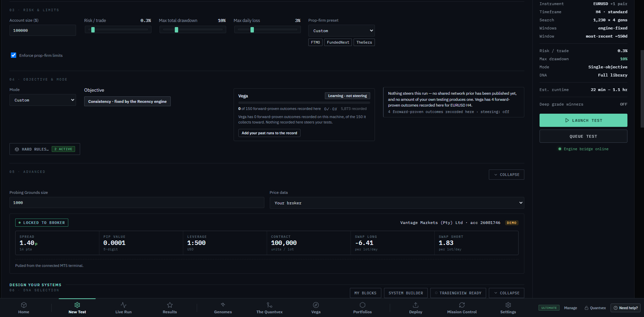Click the Mission Control refresh icon
Screen dimensions: 644x317
462,305
